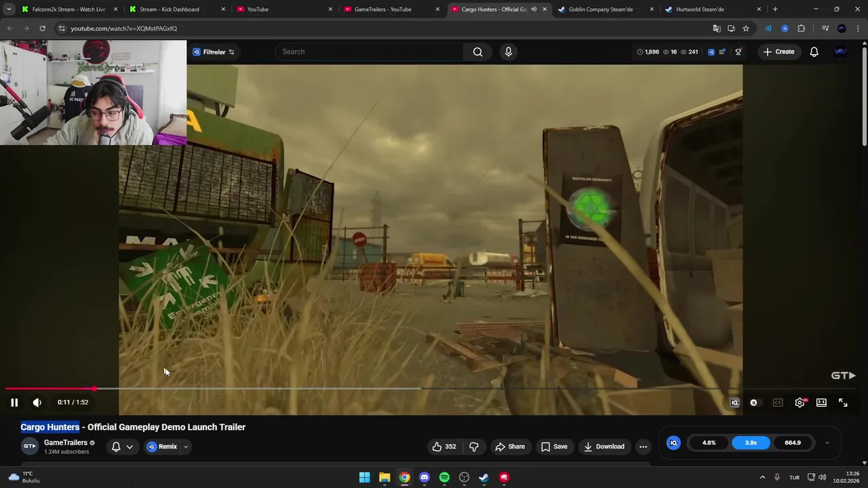Click the IQ icon in player controls
The width and height of the screenshot is (868, 488).
[734, 403]
